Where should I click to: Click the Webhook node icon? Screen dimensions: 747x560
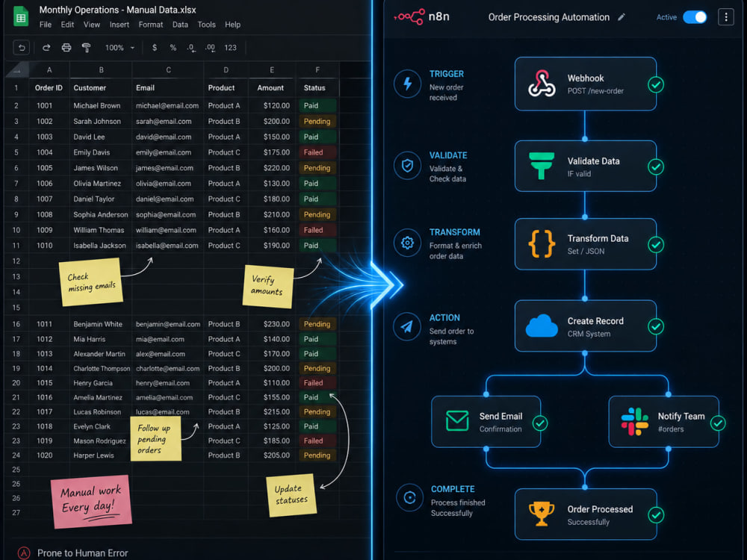tap(542, 84)
